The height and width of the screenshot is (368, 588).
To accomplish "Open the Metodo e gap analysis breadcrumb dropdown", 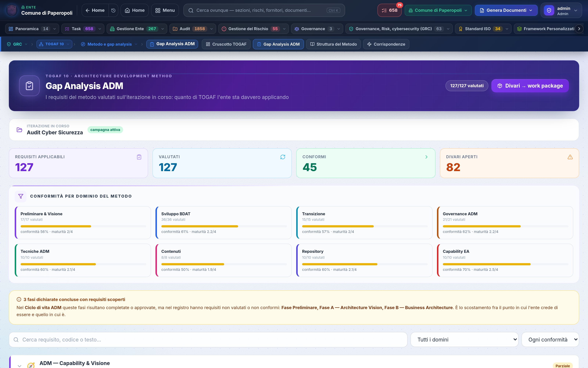I will click(x=136, y=44).
